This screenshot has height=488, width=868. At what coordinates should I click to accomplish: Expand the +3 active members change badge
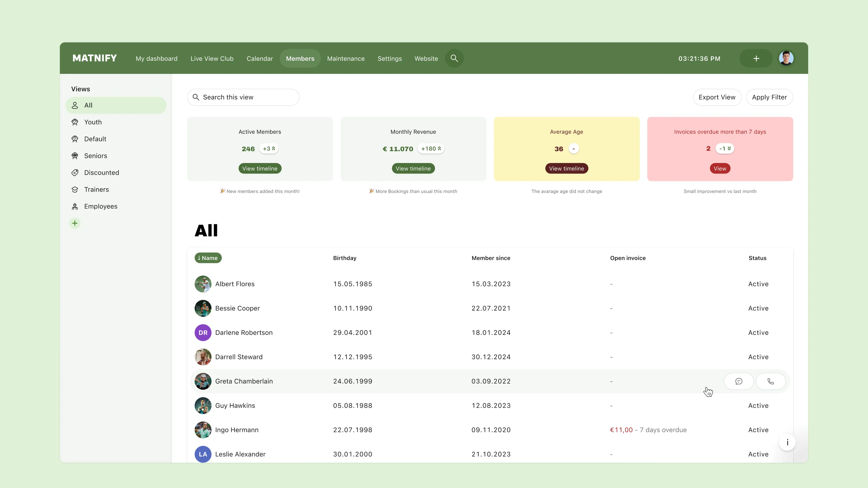[x=269, y=149]
